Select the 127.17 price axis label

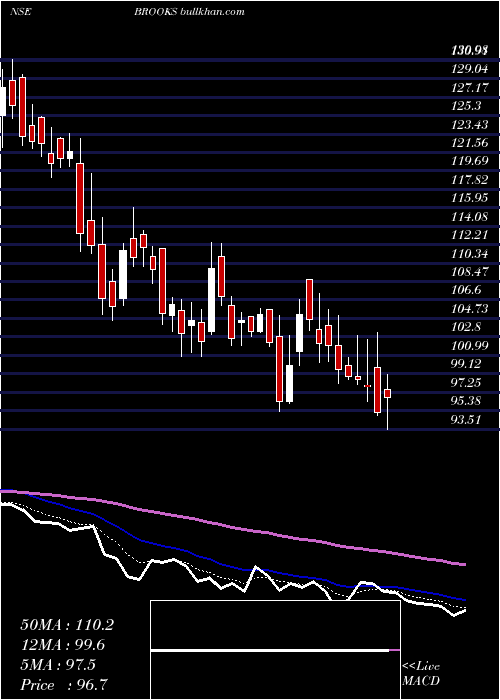(470, 88)
